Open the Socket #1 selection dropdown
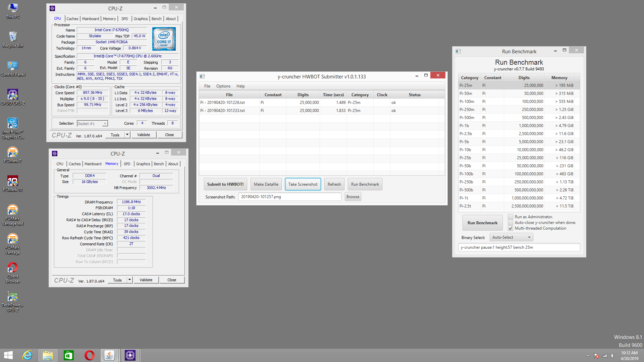 (92, 124)
